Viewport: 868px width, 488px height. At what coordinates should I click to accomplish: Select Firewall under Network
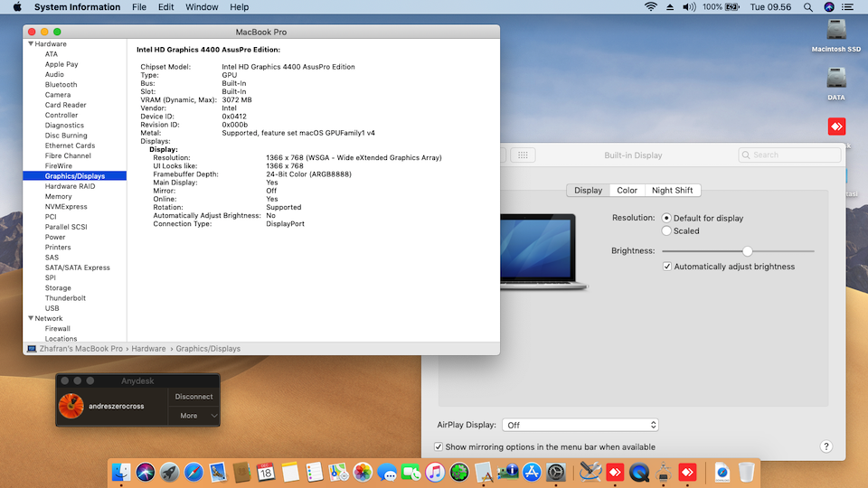58,329
